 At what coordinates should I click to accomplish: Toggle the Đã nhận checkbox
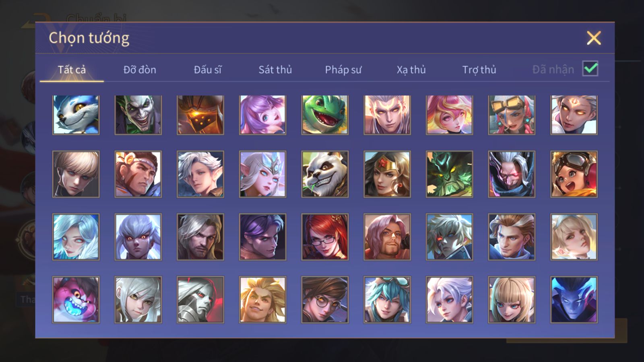point(590,69)
